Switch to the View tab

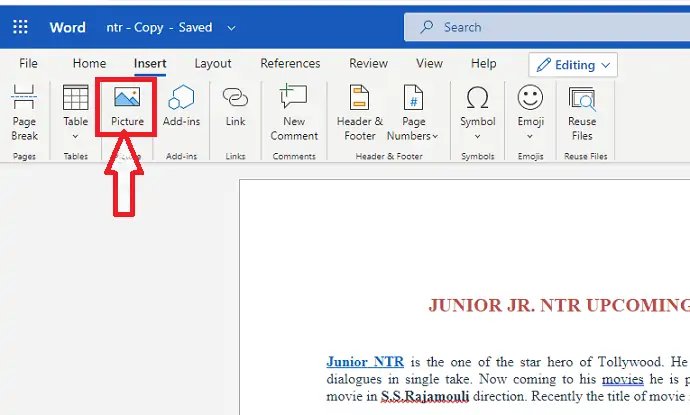429,63
